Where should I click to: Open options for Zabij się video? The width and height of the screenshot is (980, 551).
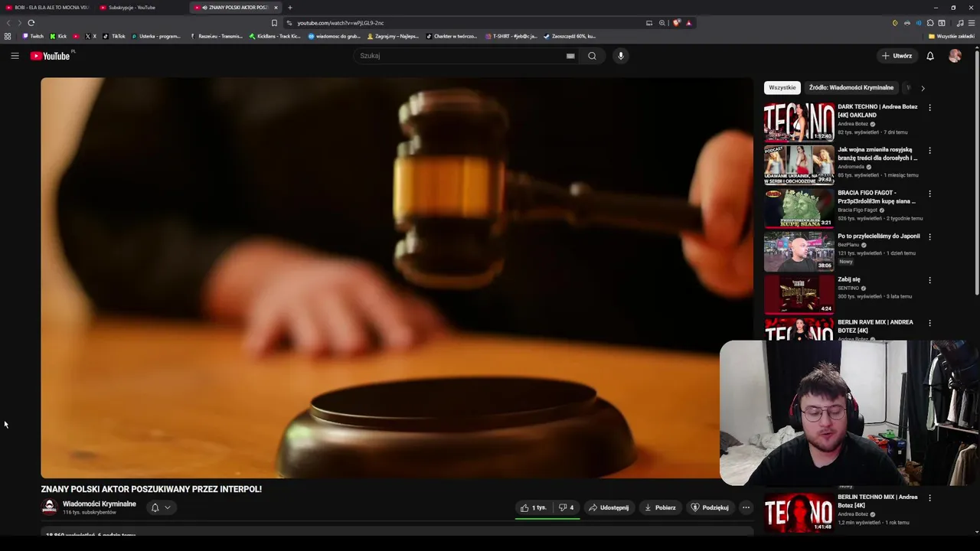point(930,280)
